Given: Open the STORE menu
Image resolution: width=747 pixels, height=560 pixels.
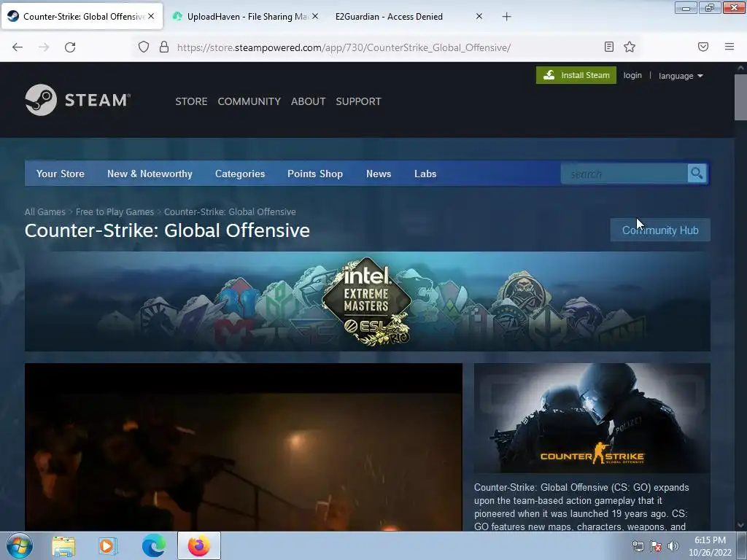Looking at the screenshot, I should [191, 101].
